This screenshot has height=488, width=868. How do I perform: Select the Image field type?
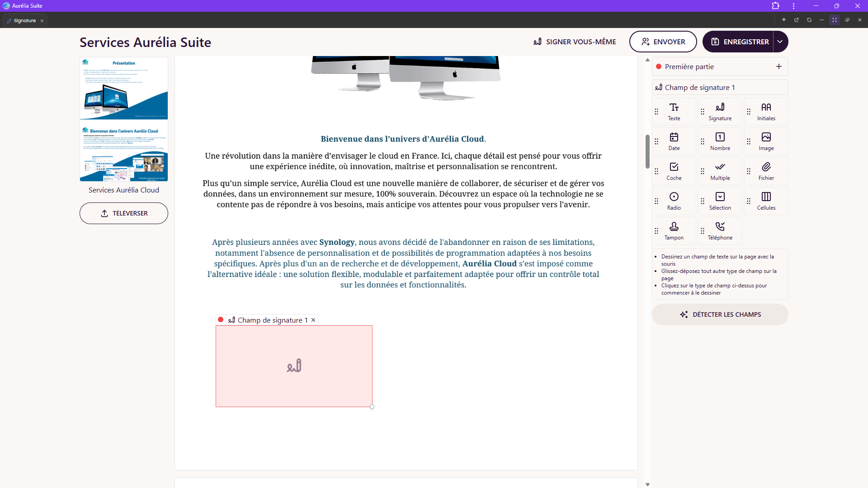click(766, 141)
